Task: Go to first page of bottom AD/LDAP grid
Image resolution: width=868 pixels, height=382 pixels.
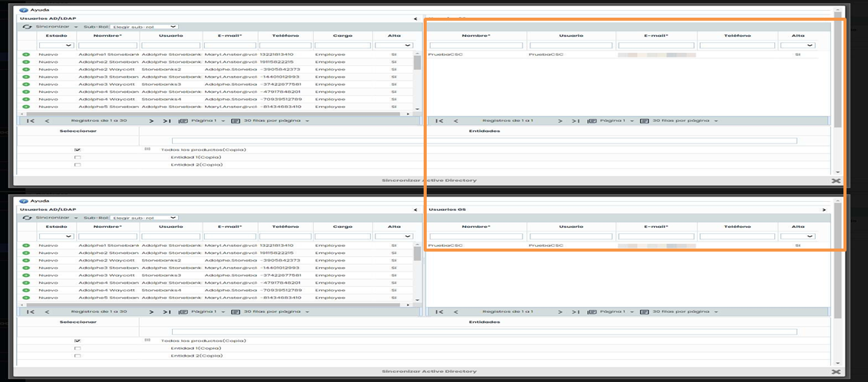Action: 31,312
